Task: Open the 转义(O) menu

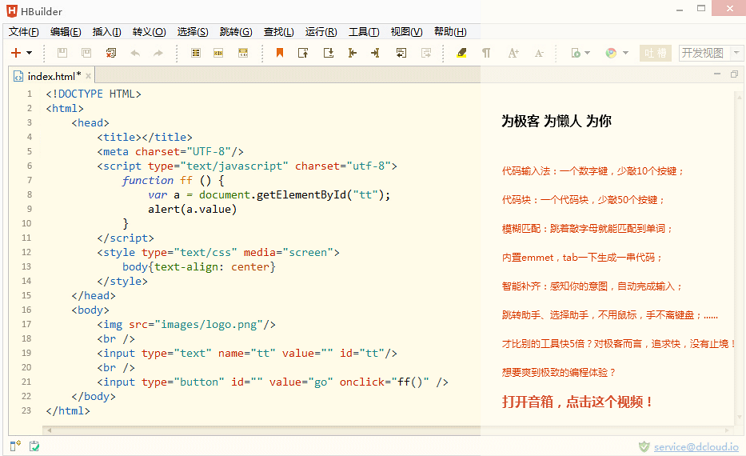Action: [x=149, y=32]
